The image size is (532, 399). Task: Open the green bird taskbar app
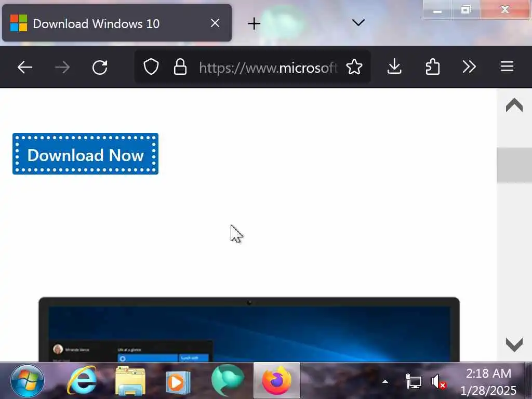[228, 380]
